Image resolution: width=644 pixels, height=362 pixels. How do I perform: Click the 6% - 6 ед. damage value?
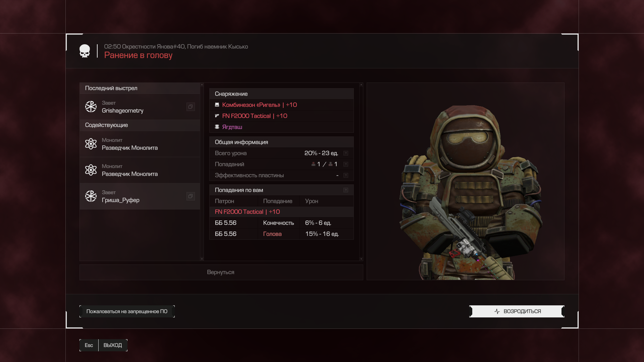(x=318, y=223)
